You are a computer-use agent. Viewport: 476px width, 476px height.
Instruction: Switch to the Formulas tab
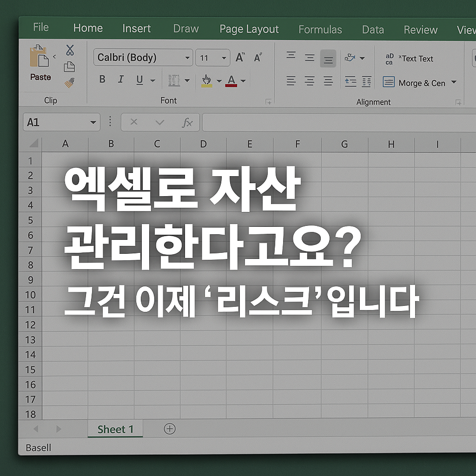(x=320, y=30)
